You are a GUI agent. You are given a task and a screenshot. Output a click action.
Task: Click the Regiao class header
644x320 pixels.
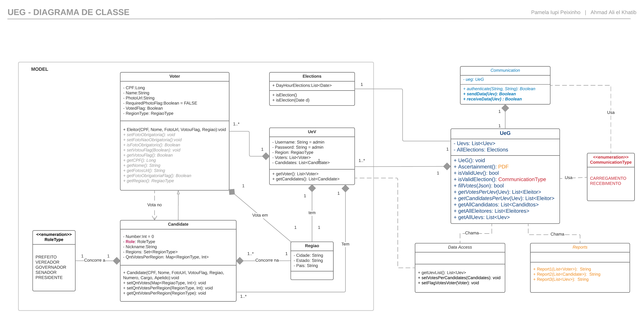click(312, 246)
